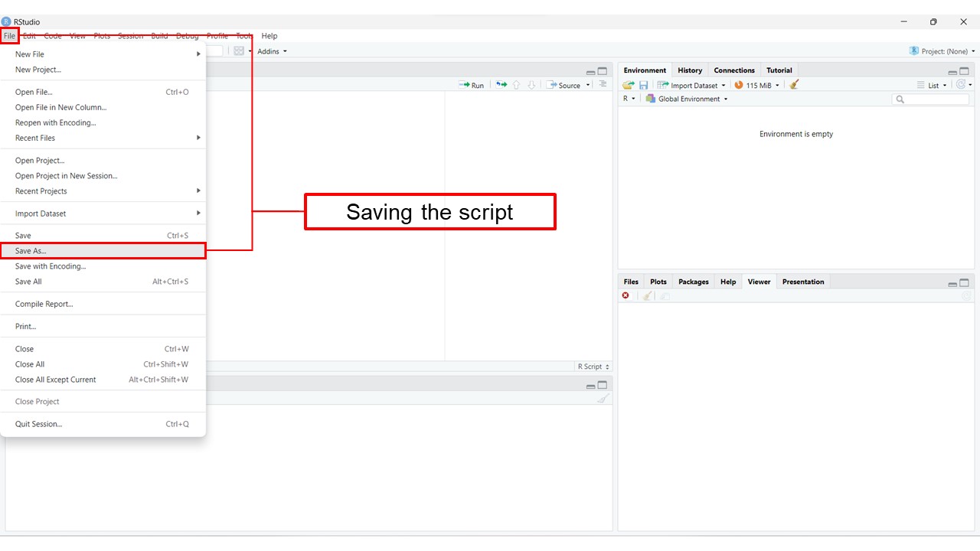Open the Source button dropdown arrow
The width and height of the screenshot is (980, 551).
[x=588, y=85]
